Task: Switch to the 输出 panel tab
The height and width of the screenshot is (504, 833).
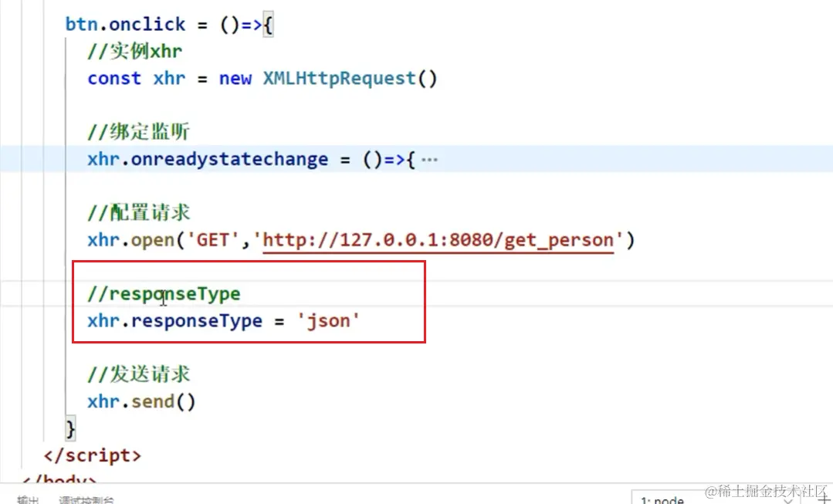Action: 28,499
